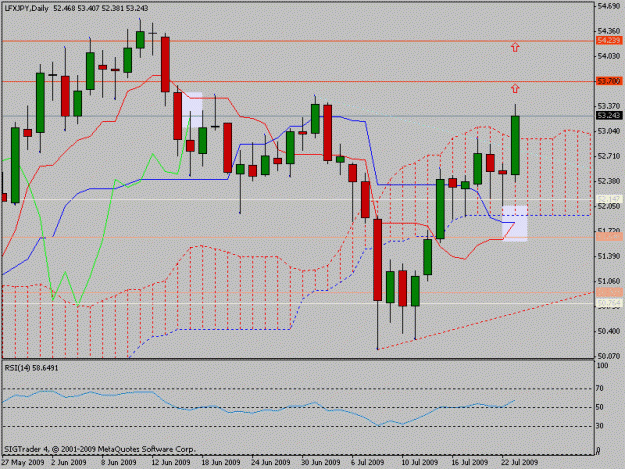
Task: Select the 18 Jun 2009 date label
Action: [221, 462]
